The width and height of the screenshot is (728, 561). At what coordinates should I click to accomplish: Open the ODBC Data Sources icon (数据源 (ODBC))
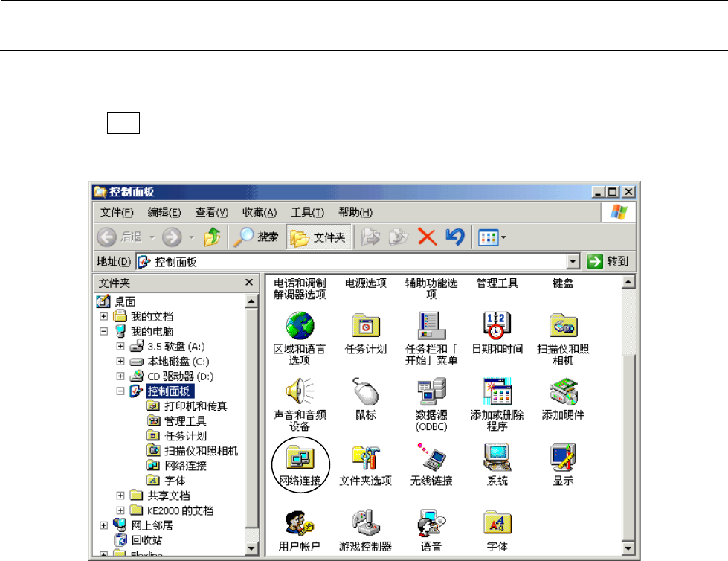[431, 404]
